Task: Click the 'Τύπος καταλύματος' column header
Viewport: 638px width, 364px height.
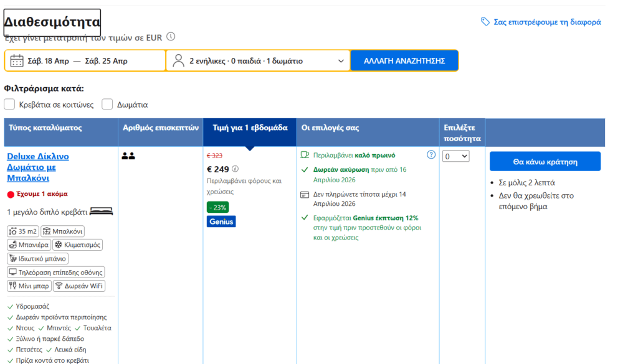Action: (x=45, y=128)
